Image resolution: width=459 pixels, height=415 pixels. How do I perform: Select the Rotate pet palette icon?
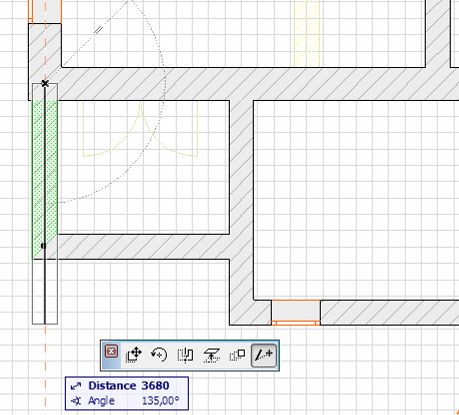(159, 355)
